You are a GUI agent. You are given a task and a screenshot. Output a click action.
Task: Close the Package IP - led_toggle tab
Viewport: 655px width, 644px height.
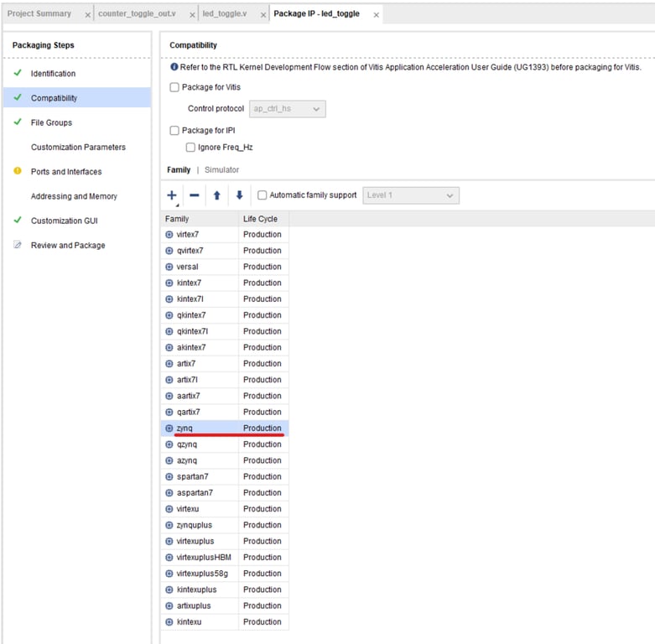[377, 15]
